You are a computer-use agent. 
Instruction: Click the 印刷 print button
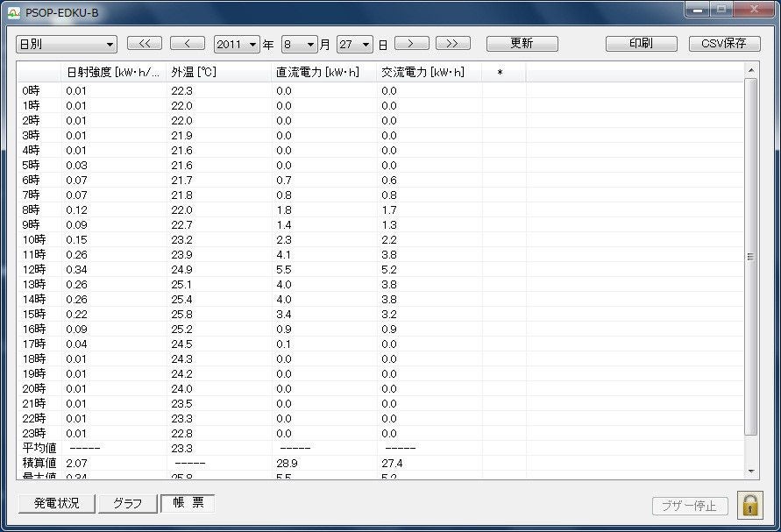pyautogui.click(x=642, y=44)
